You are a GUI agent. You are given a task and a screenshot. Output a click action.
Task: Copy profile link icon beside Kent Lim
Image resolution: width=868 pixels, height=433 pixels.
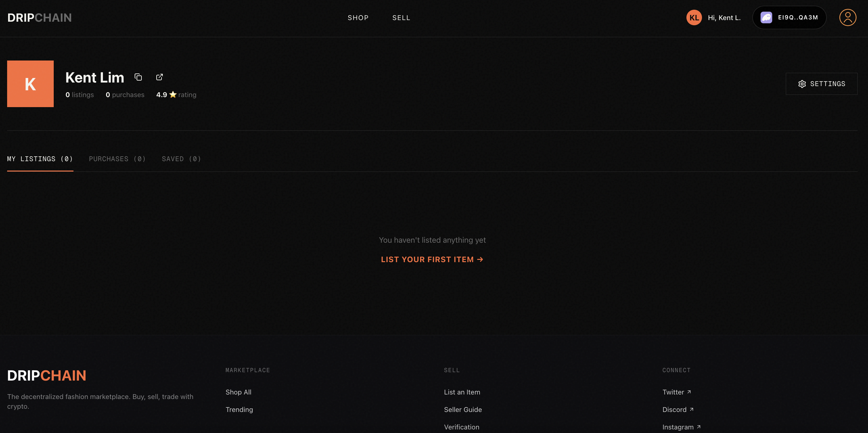(x=138, y=77)
